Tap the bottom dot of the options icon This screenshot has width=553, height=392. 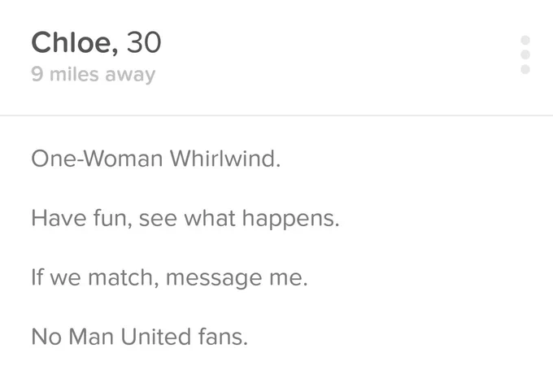point(525,69)
